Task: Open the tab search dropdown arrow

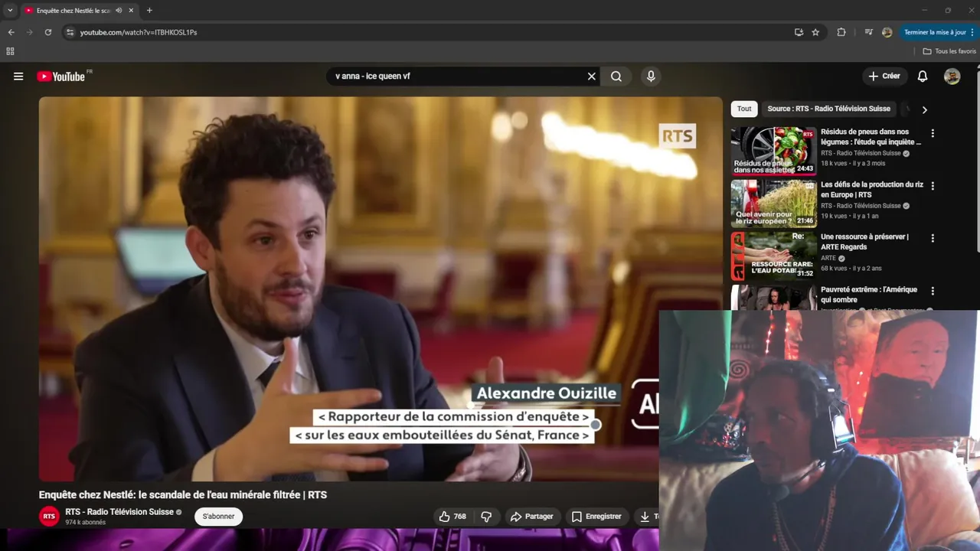Action: click(10, 11)
